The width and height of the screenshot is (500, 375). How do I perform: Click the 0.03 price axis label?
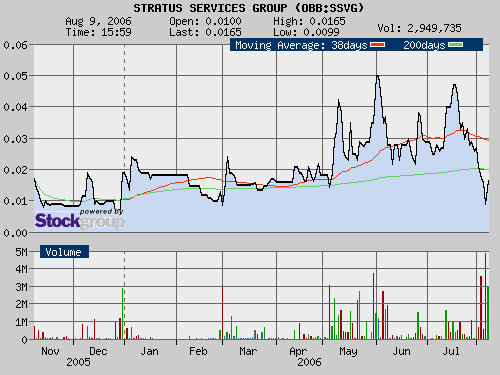click(x=15, y=139)
